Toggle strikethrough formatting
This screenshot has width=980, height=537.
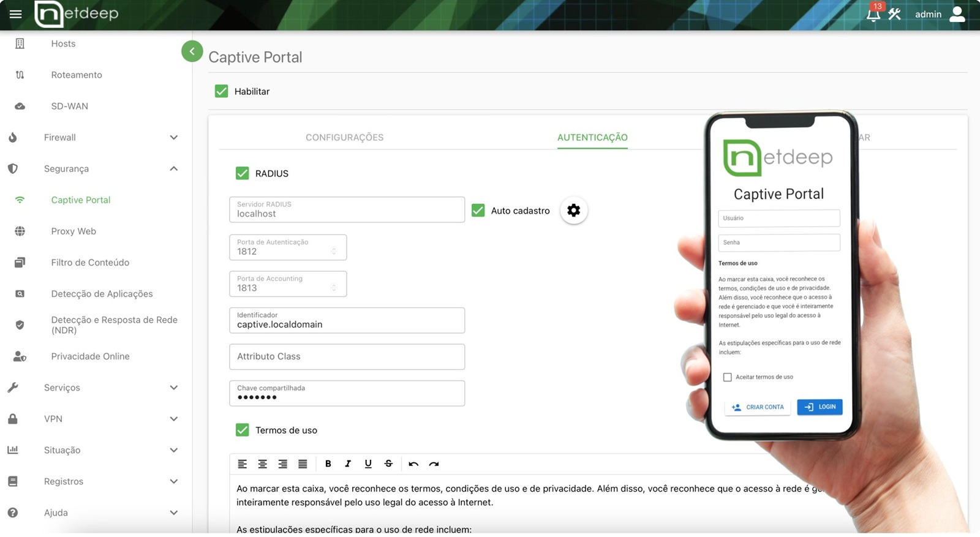click(388, 464)
